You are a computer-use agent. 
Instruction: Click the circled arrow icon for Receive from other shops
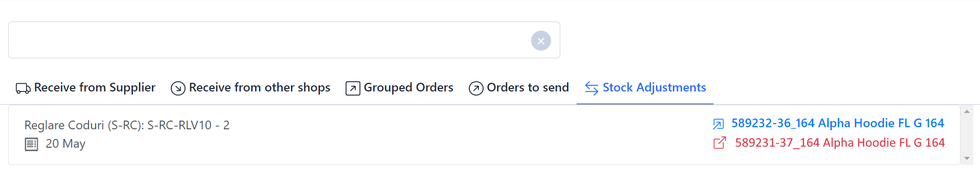tap(178, 88)
